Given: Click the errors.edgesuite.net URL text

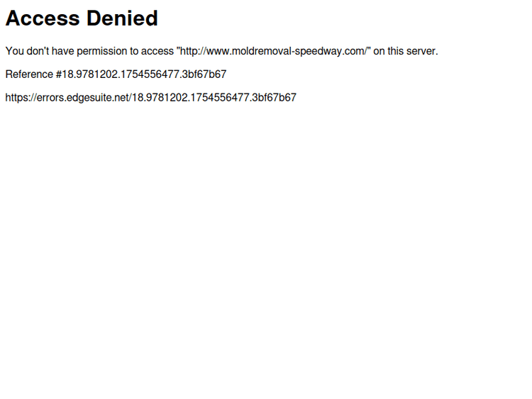Looking at the screenshot, I should [151, 98].
